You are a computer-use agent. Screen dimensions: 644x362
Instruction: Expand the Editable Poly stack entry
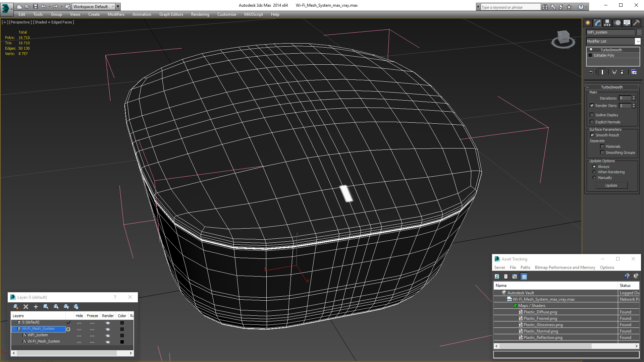[590, 55]
